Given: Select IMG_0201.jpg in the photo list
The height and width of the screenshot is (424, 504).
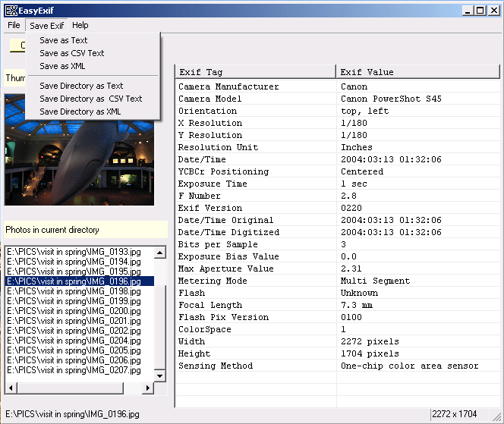Looking at the screenshot, I should coord(80,321).
